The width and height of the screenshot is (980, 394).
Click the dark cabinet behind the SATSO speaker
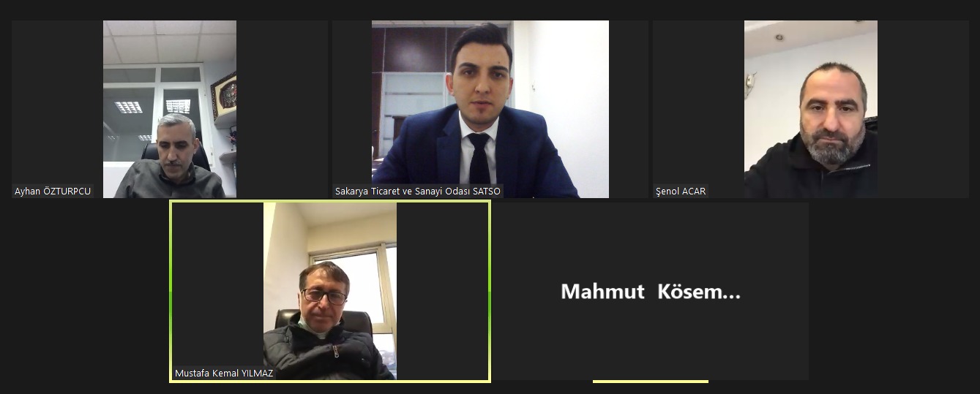pyautogui.click(x=410, y=50)
